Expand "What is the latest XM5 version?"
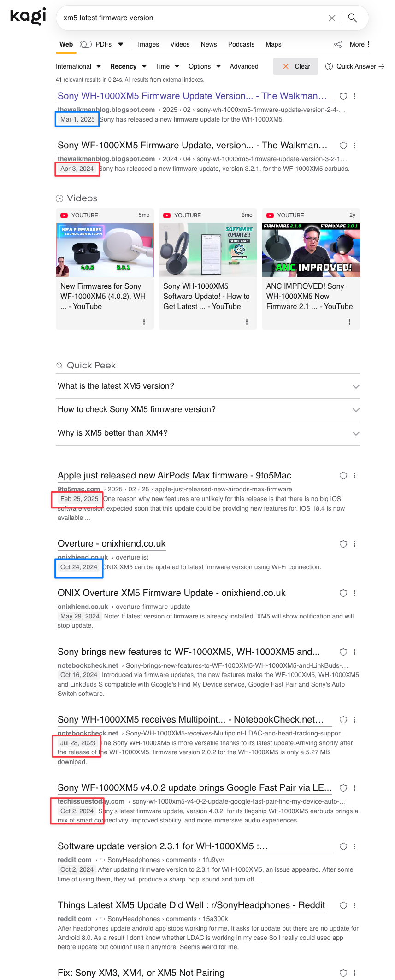395x980 pixels. point(207,386)
